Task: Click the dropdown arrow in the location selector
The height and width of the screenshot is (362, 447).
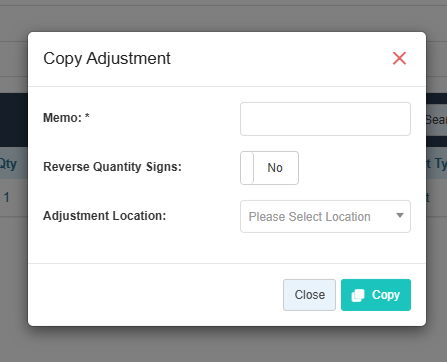Action: [x=400, y=216]
